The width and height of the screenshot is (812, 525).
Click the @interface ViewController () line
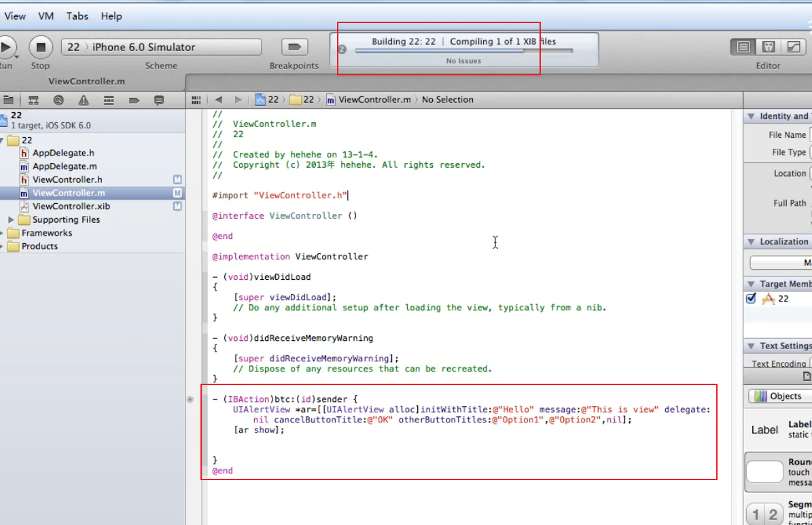(x=284, y=215)
